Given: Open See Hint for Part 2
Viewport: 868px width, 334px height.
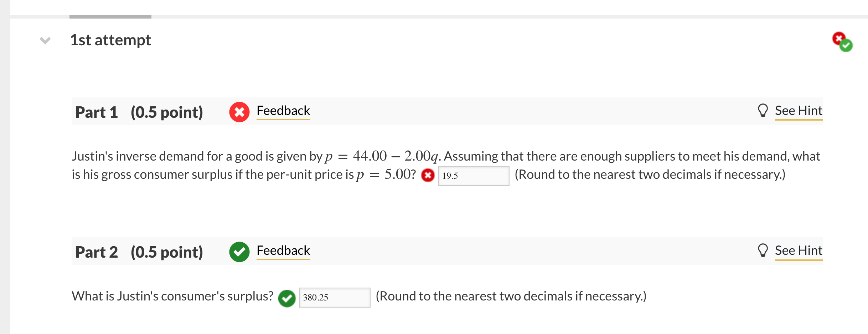Looking at the screenshot, I should (x=799, y=250).
